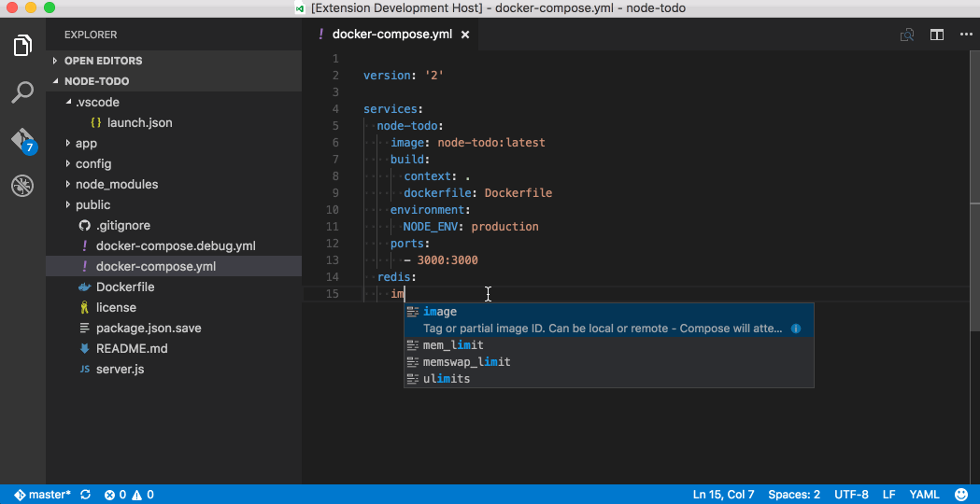Click the sync changes icon in status bar
This screenshot has height=504, width=980.
pyautogui.click(x=86, y=495)
